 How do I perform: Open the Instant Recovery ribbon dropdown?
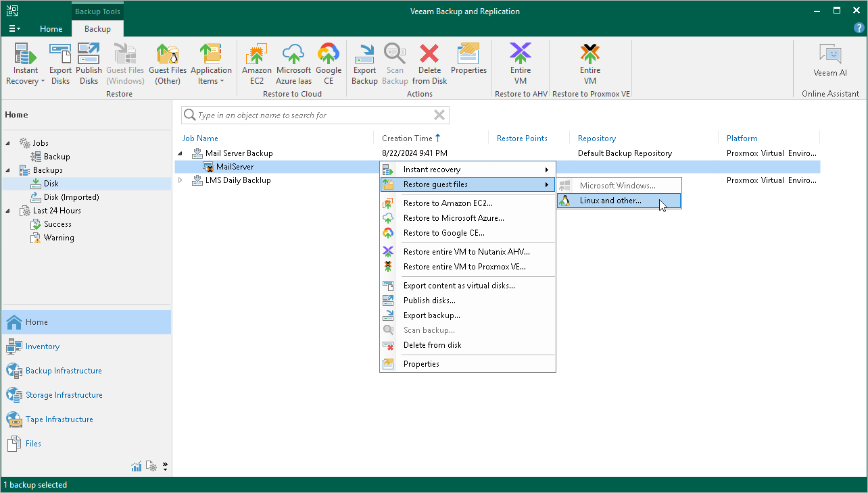(26, 64)
